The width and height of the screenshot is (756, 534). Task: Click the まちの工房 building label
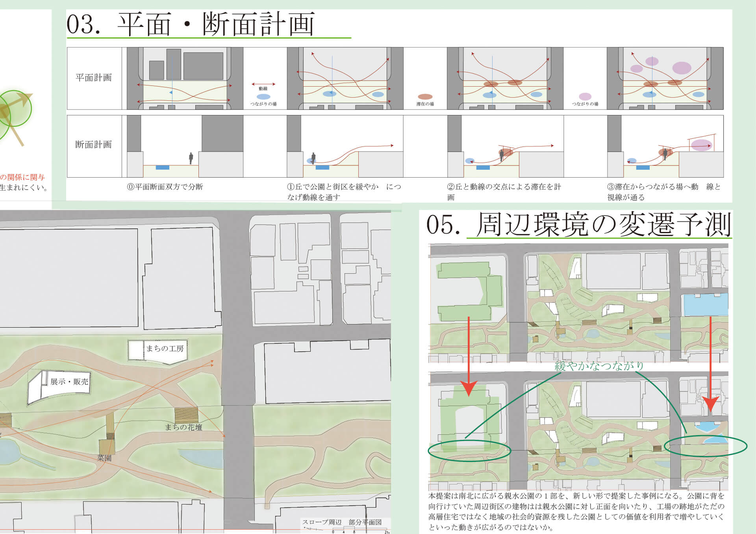(165, 349)
